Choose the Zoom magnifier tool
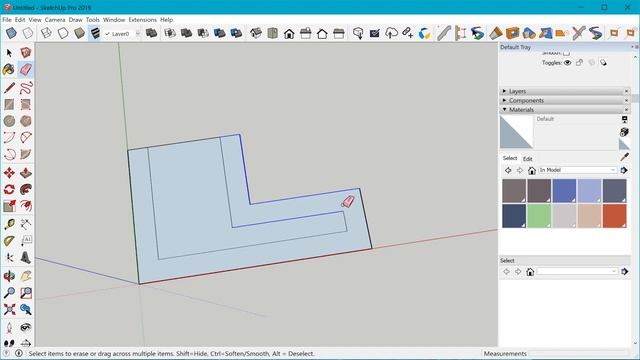The height and width of the screenshot is (360, 640). tap(9, 293)
